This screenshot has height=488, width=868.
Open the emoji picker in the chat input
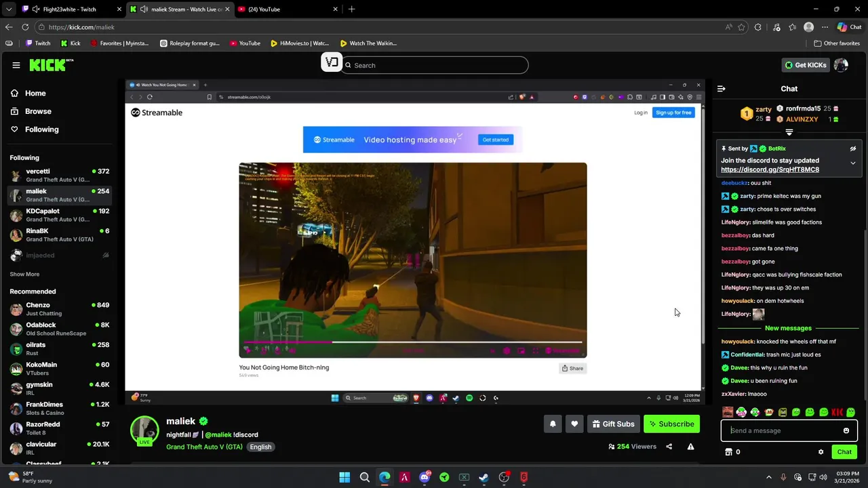click(846, 430)
